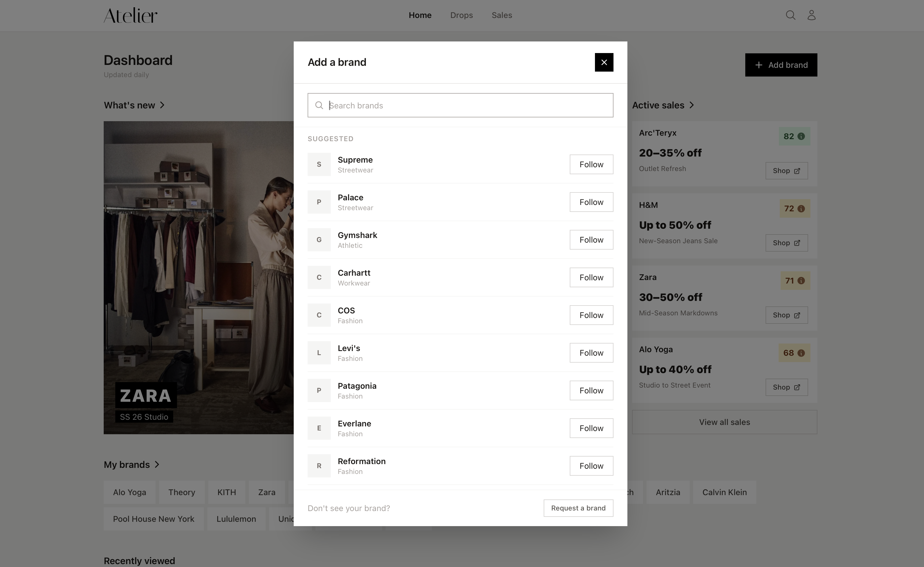The height and width of the screenshot is (567, 924).
Task: Click the View all sales button
Action: [724, 422]
